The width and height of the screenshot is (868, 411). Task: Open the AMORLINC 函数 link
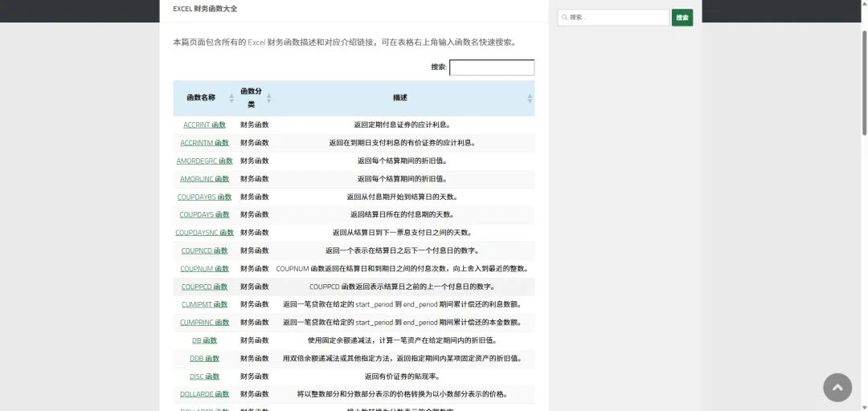pyautogui.click(x=204, y=179)
